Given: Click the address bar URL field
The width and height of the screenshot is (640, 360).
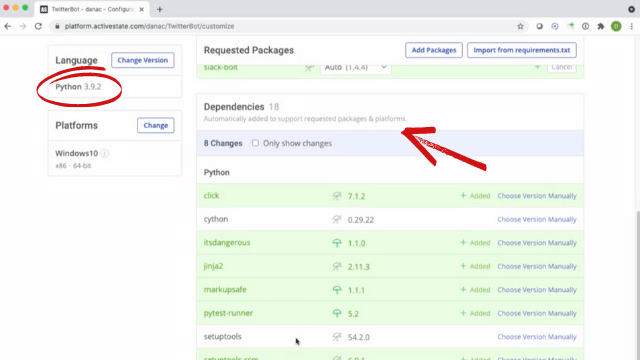Looking at the screenshot, I should [286, 26].
